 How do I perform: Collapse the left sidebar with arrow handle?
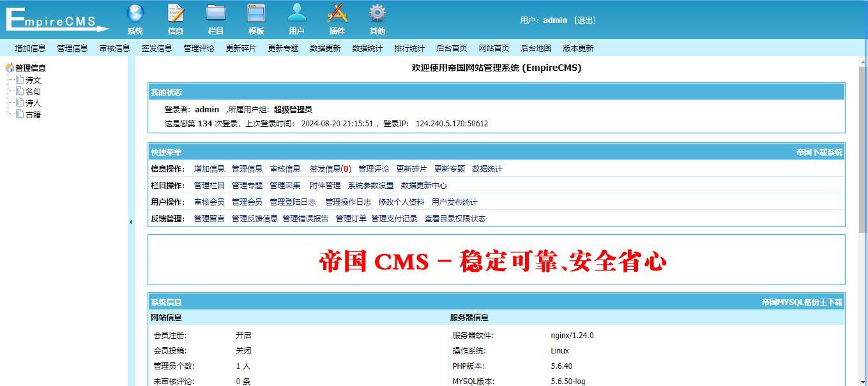131,222
